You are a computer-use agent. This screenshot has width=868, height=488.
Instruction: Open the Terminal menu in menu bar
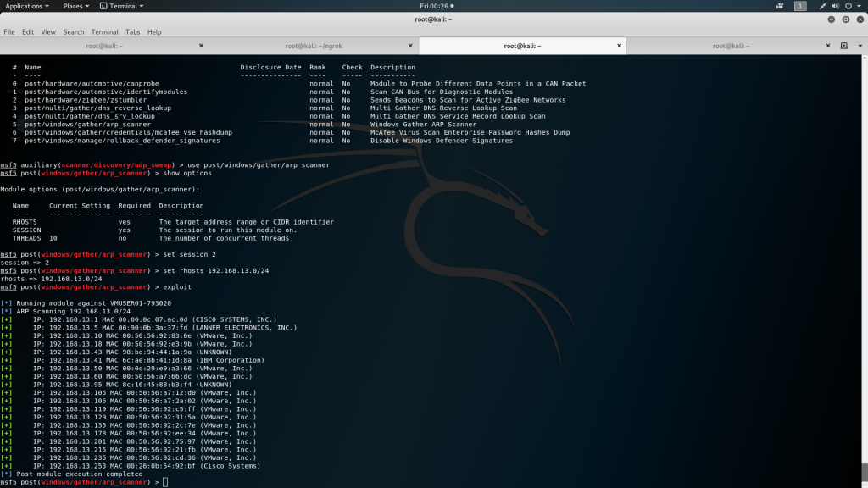[104, 32]
